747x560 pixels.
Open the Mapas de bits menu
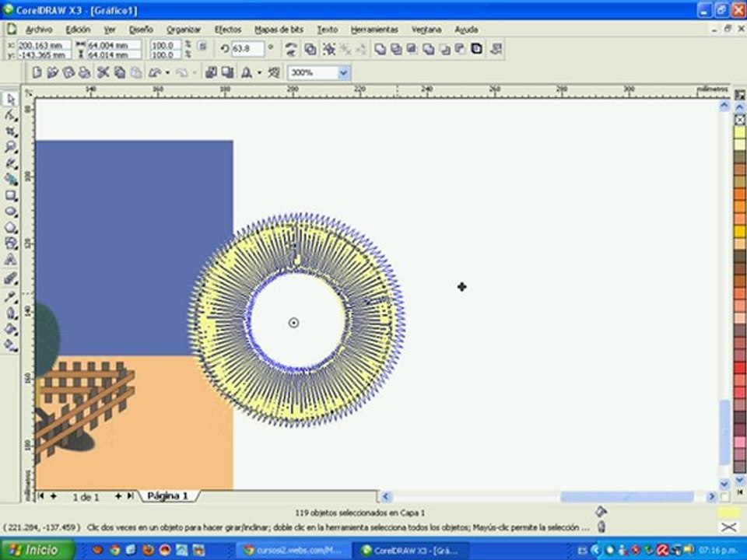point(279,30)
